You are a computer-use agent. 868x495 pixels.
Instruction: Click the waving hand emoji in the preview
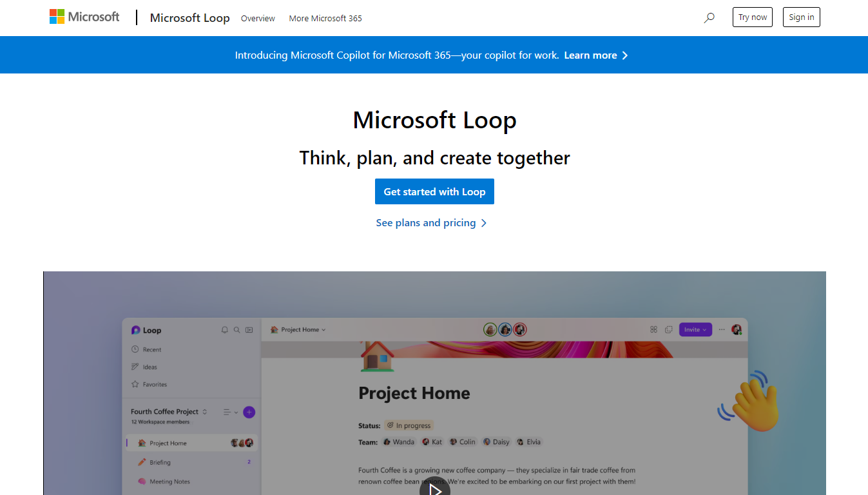[751, 400]
